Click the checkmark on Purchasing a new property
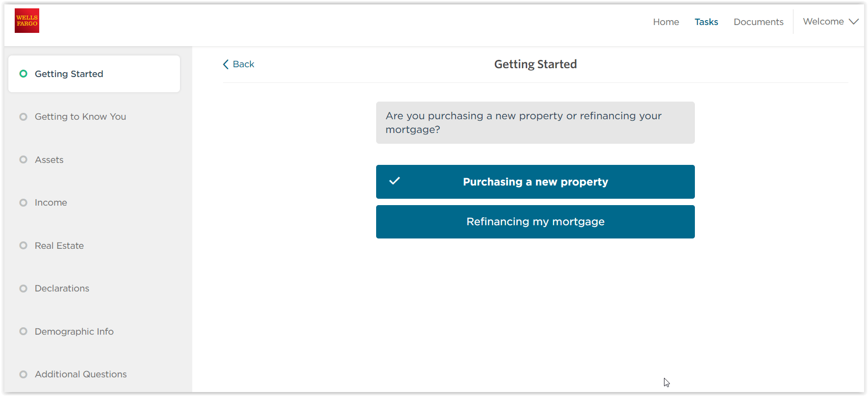Image resolution: width=868 pixels, height=396 pixels. (x=394, y=182)
